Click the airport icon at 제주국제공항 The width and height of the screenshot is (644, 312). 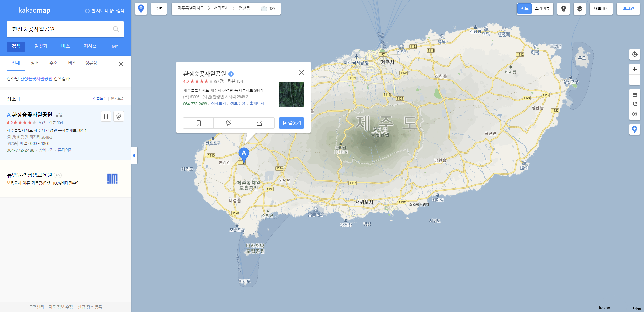[x=356, y=56]
